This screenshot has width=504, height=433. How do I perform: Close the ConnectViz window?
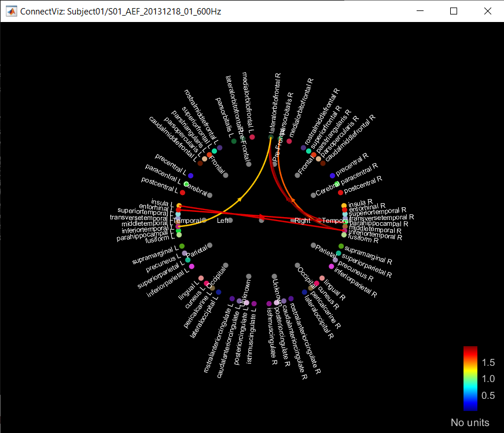(488, 11)
